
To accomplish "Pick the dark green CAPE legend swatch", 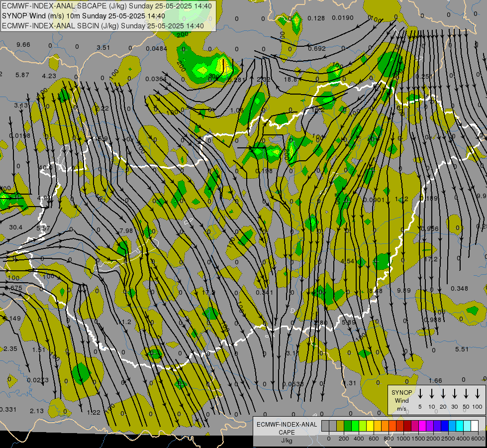I will 348,426.
